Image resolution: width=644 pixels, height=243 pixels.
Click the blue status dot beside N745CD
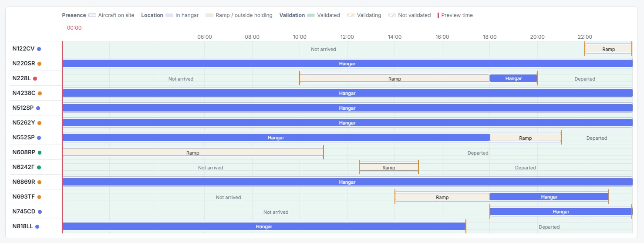(x=40, y=212)
